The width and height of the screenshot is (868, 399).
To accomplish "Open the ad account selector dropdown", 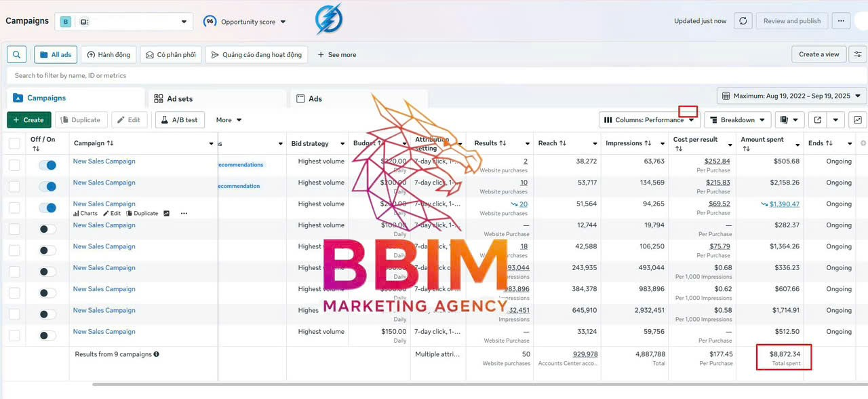I will 123,22.
